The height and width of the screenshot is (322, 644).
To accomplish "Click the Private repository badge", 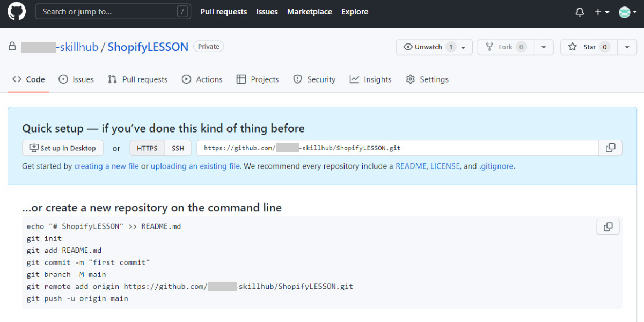I will click(209, 47).
